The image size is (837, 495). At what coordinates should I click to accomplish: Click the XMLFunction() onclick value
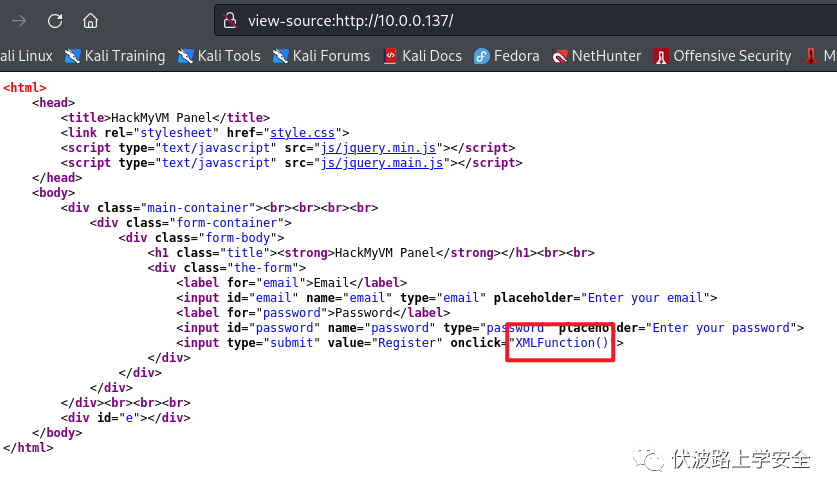[x=562, y=342]
